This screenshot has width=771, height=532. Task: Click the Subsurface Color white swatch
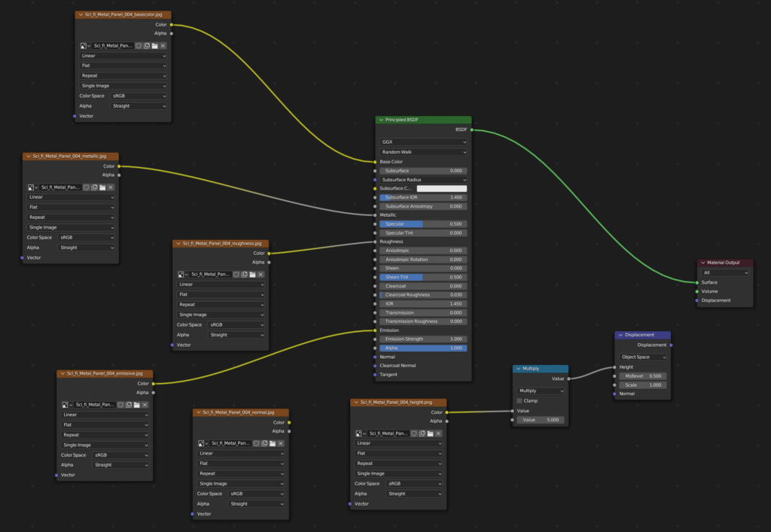pos(442,189)
